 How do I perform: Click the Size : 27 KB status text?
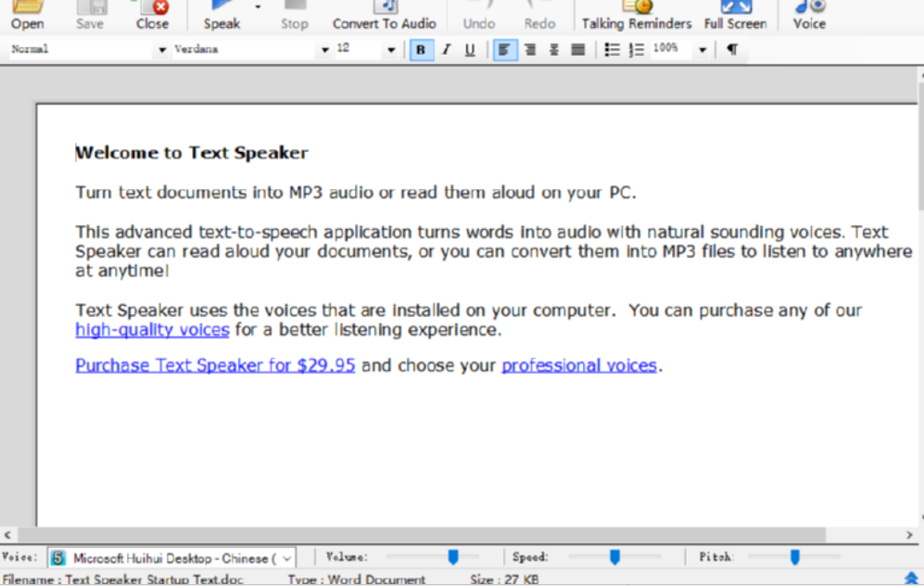pos(504,579)
